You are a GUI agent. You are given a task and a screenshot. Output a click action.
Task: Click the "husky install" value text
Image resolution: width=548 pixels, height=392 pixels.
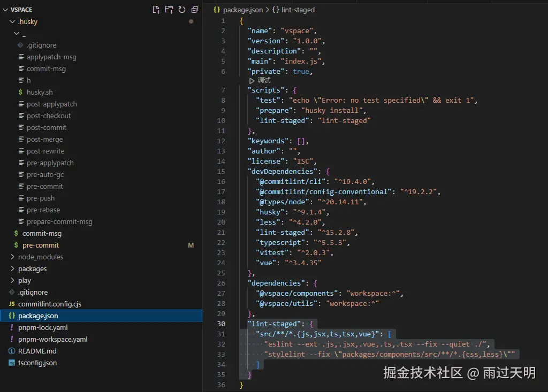pyautogui.click(x=332, y=110)
